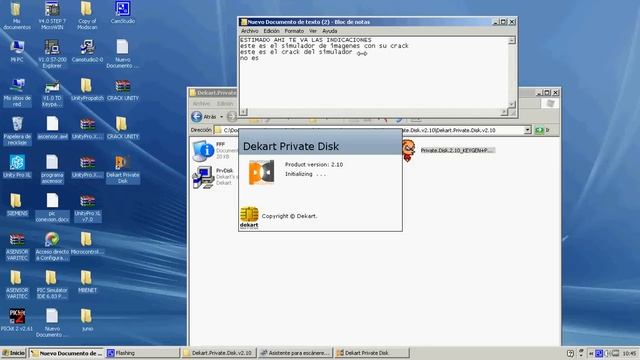Open the Mi PC desktop icon
Image resolution: width=640 pixels, height=360 pixels.
tap(17, 51)
